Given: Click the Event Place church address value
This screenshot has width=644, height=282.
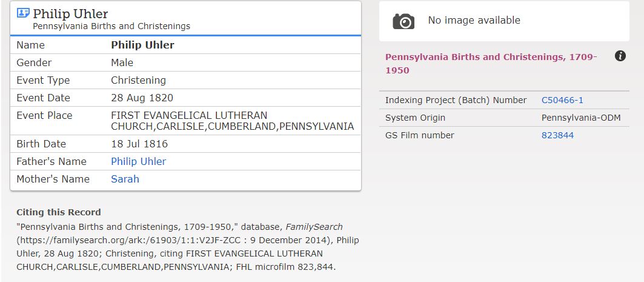Looking at the screenshot, I should 232,121.
